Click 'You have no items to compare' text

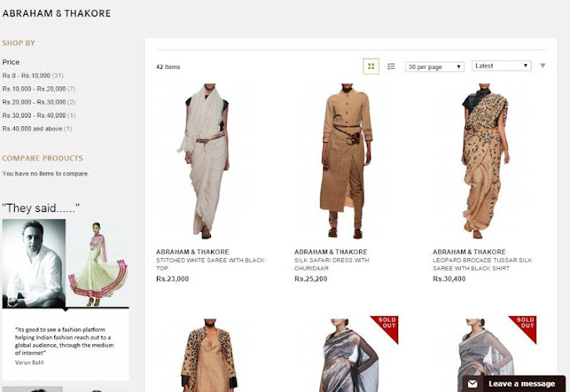(x=45, y=173)
